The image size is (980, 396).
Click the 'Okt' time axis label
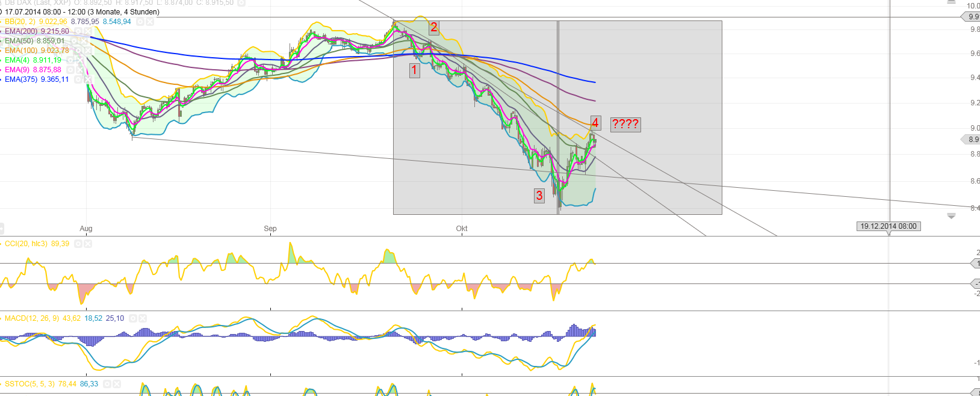point(462,229)
